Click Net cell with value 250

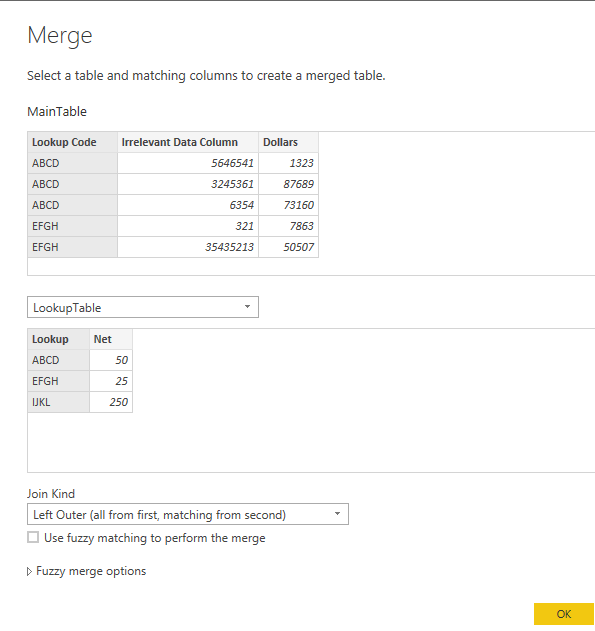pos(111,402)
